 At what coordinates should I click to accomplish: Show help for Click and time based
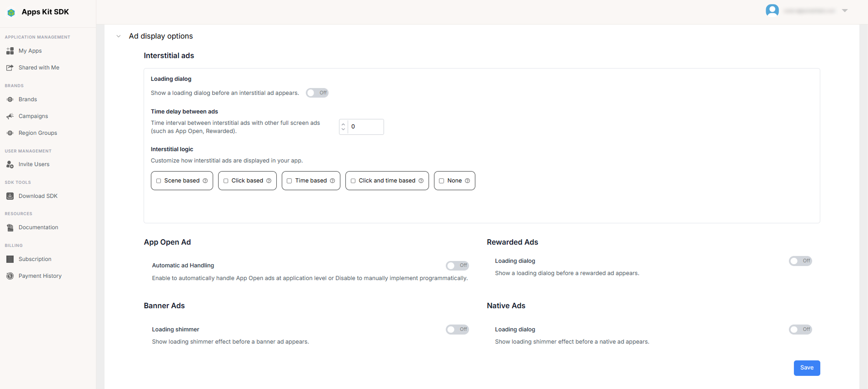click(421, 181)
